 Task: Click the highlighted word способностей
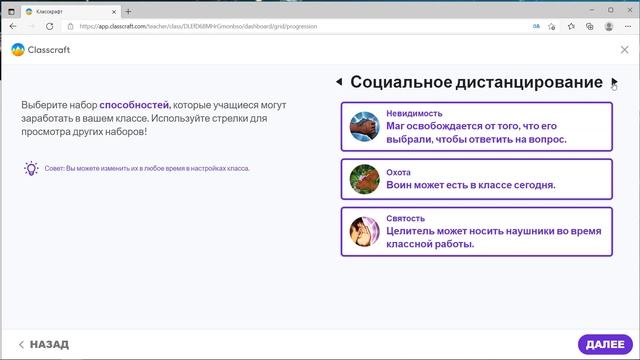click(135, 105)
